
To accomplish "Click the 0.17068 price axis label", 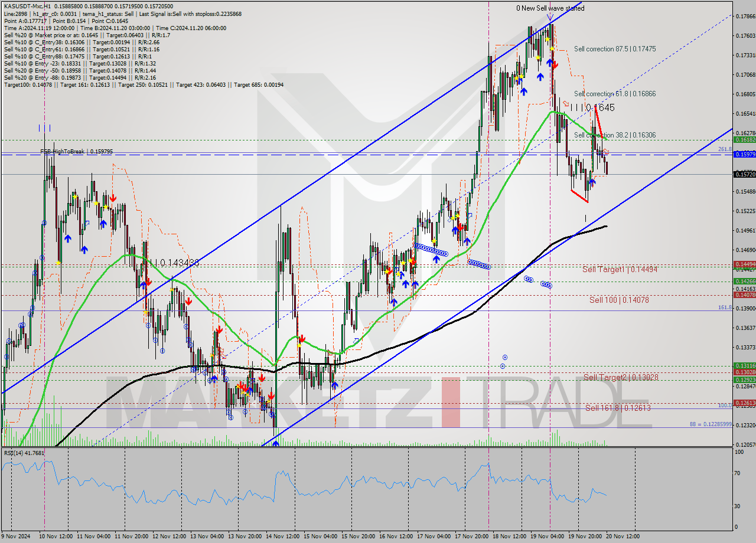I will (744, 74).
